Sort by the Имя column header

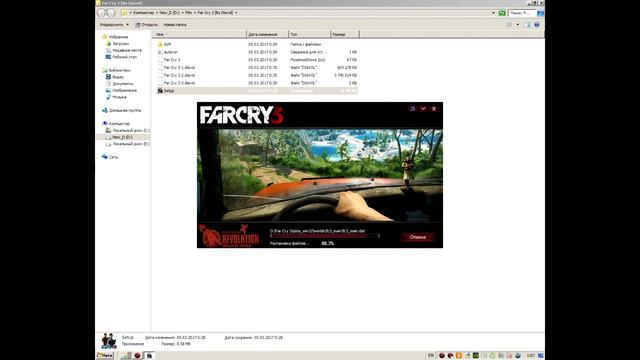point(200,34)
